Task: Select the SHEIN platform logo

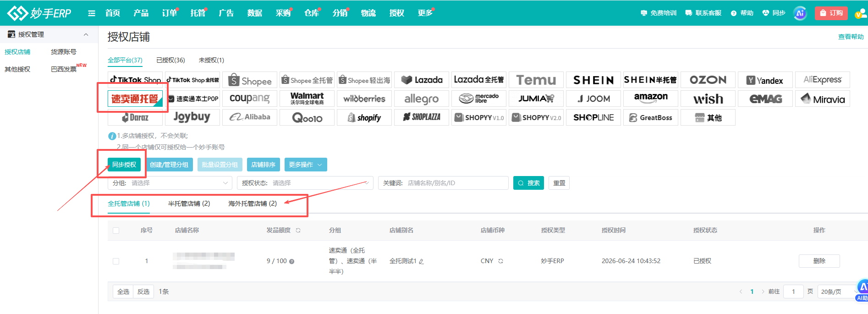Action: pyautogui.click(x=593, y=80)
